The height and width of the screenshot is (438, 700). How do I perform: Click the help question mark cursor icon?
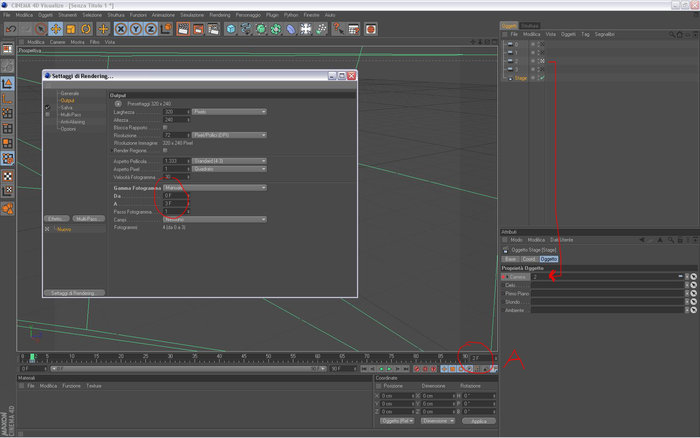point(338,29)
